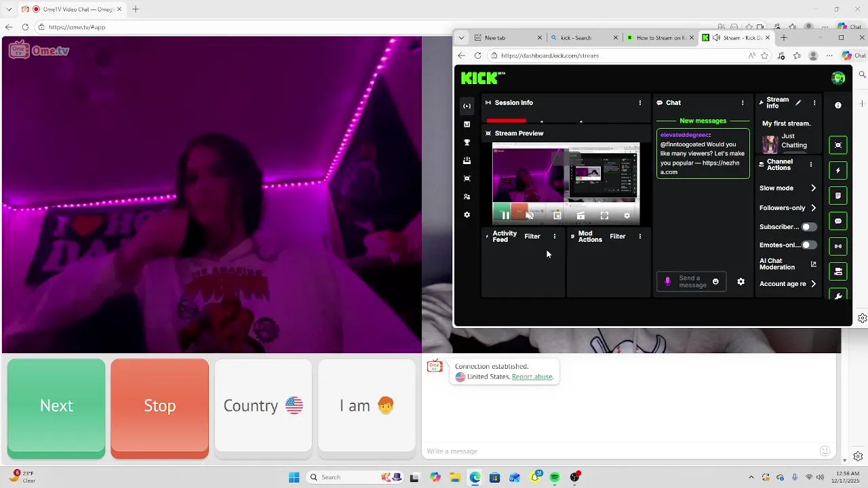Select the Stream - Kick Dashboard tab
The image size is (868, 488).
[x=736, y=38]
